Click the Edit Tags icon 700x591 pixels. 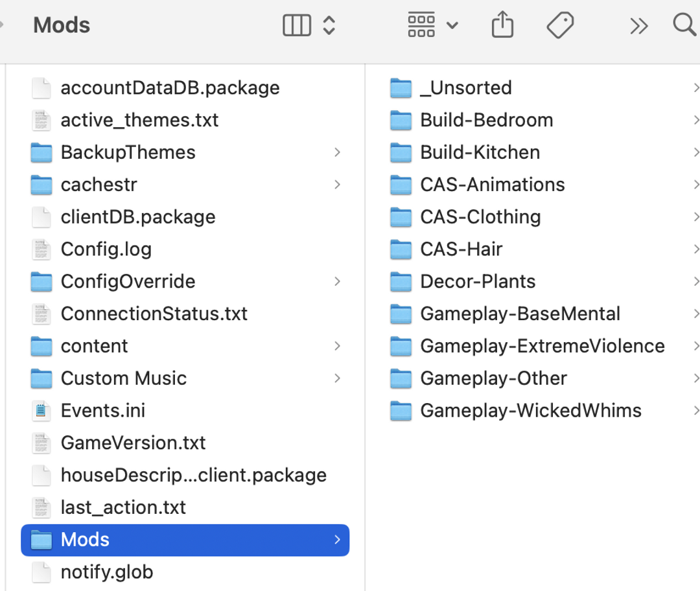tap(560, 25)
